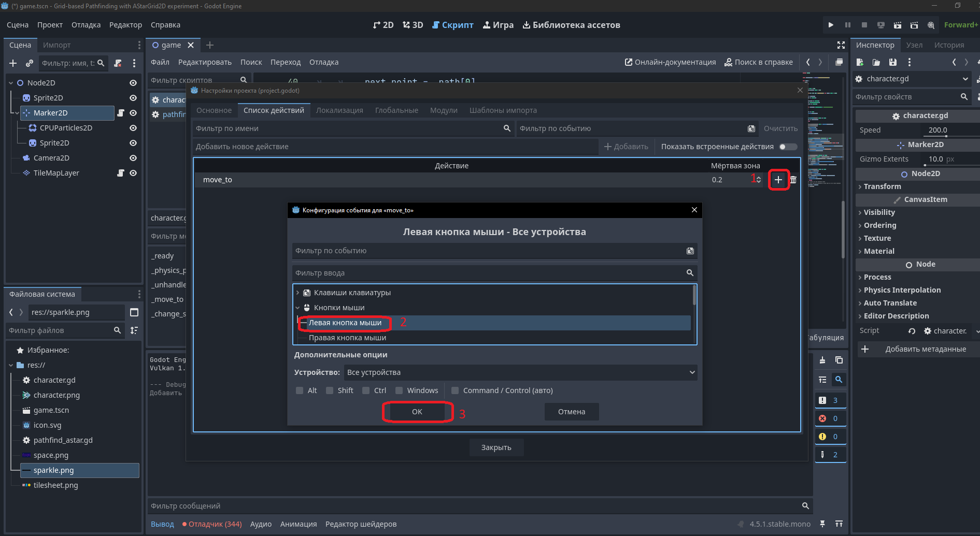980x536 pixels.
Task: Float script editor window icon
Action: (x=839, y=62)
